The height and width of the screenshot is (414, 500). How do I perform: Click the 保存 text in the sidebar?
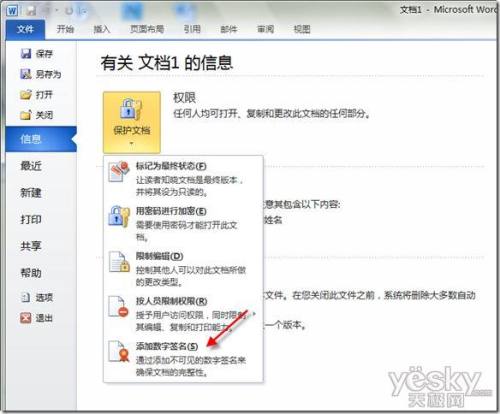tap(44, 54)
